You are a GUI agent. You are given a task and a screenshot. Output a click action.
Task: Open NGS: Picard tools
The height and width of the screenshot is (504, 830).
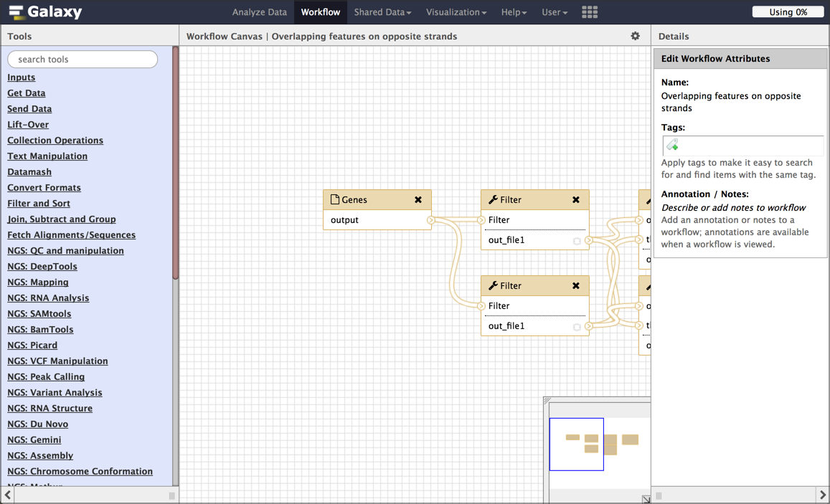pos(32,346)
